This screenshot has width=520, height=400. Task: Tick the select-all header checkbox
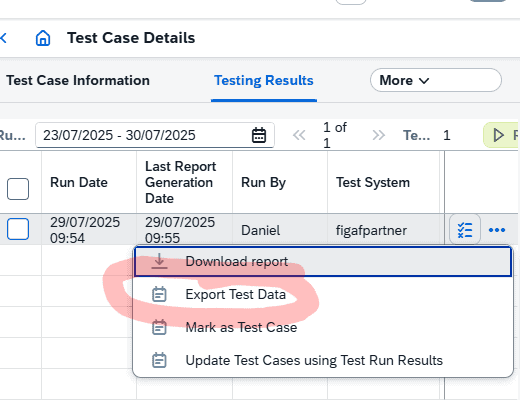(x=18, y=189)
